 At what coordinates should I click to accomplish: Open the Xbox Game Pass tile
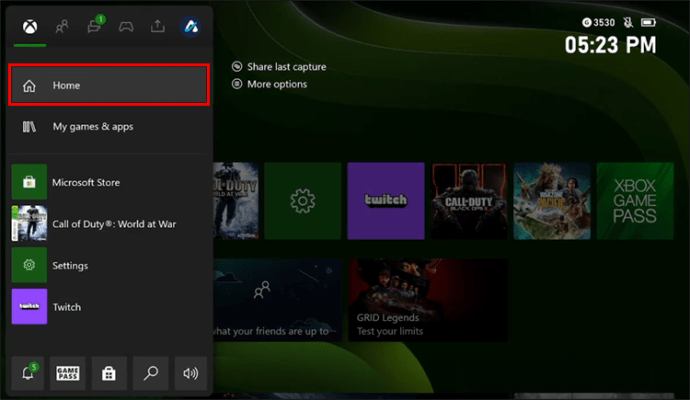[x=635, y=202]
